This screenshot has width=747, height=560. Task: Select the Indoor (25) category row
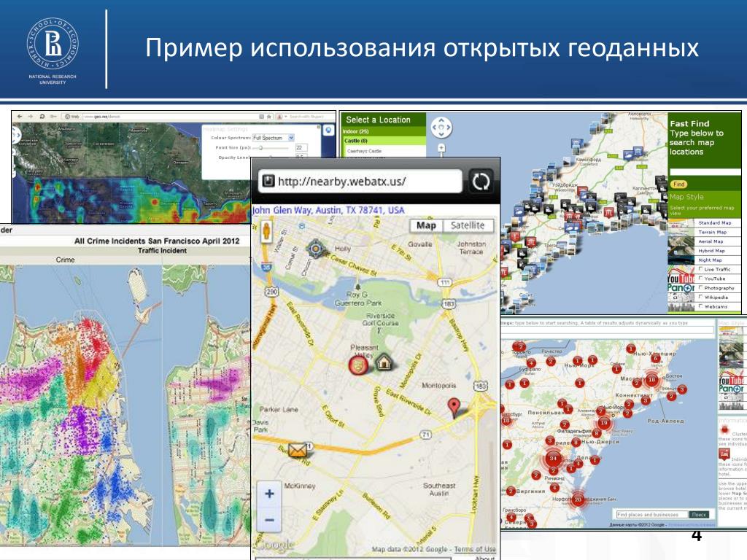(384, 131)
